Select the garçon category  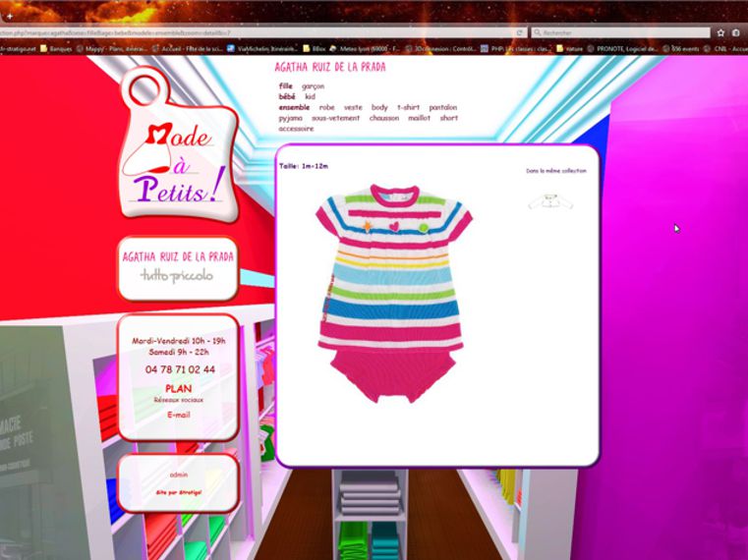(313, 86)
